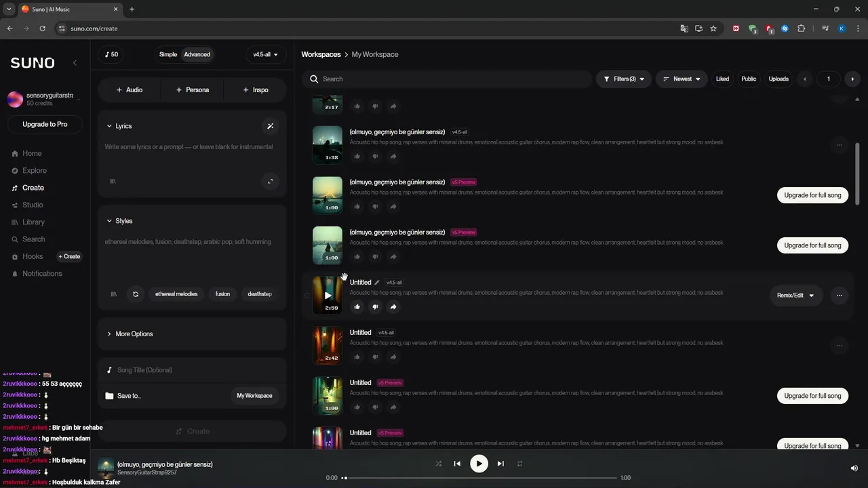This screenshot has height=488, width=868.
Task: Dislike the 2:42 Untitled song
Action: click(x=375, y=357)
